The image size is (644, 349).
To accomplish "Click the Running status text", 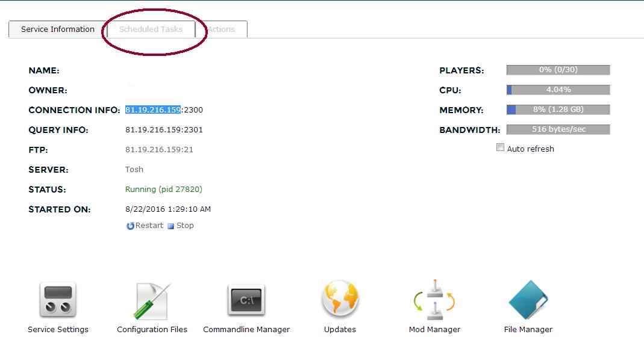I will [163, 190].
